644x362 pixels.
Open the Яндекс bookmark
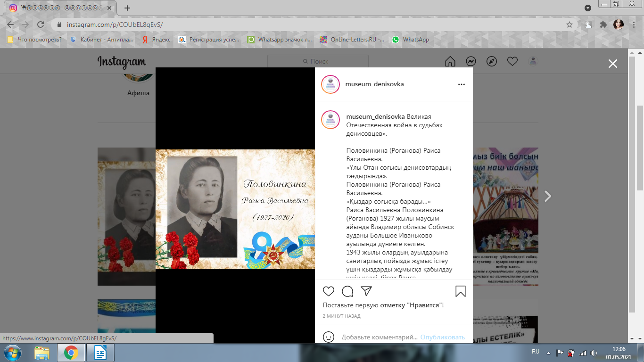coord(156,40)
